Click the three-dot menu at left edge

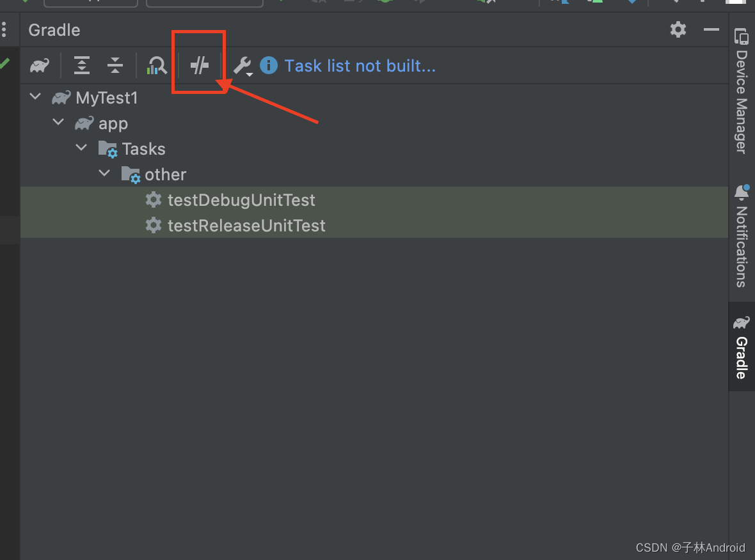(x=4, y=29)
